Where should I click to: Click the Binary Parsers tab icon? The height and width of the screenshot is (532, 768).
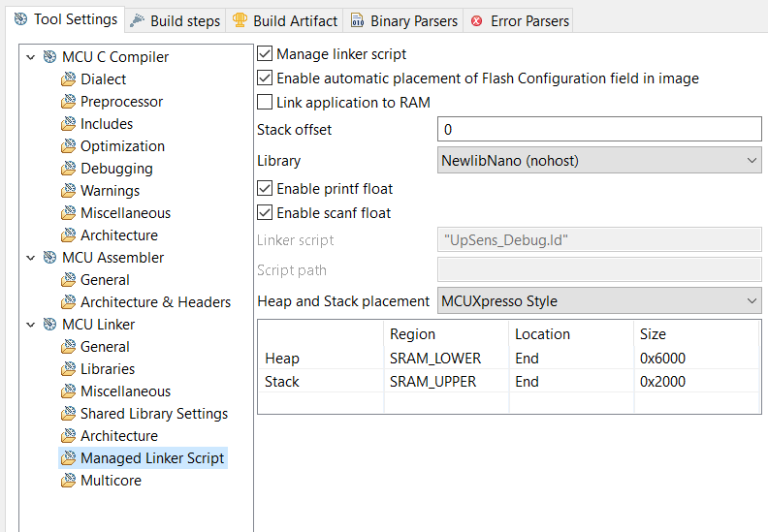357,20
